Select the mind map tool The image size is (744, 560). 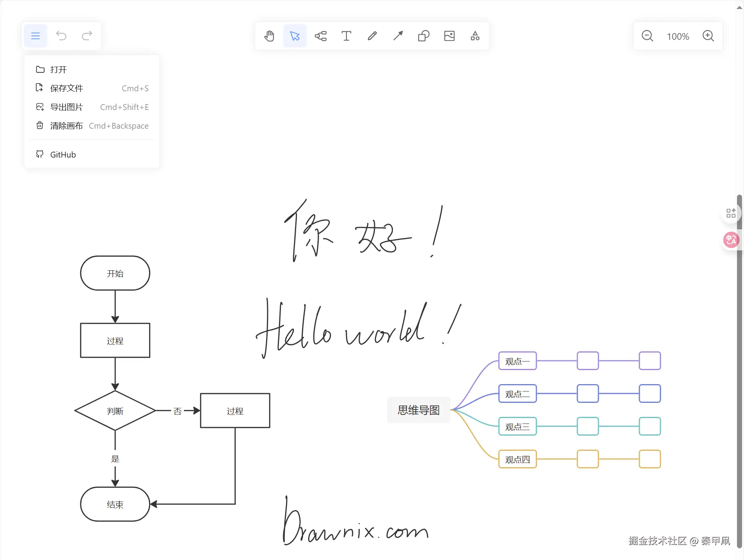pyautogui.click(x=321, y=36)
